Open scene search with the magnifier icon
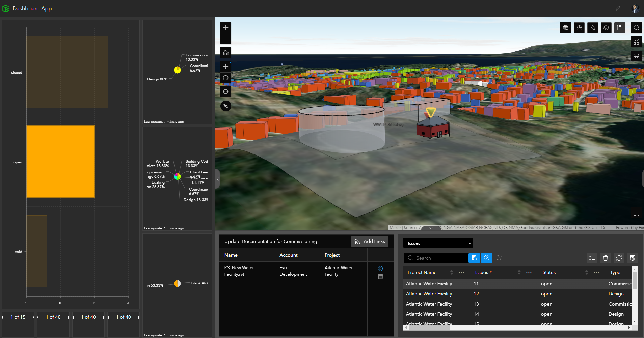Image resolution: width=644 pixels, height=338 pixels. point(637,28)
